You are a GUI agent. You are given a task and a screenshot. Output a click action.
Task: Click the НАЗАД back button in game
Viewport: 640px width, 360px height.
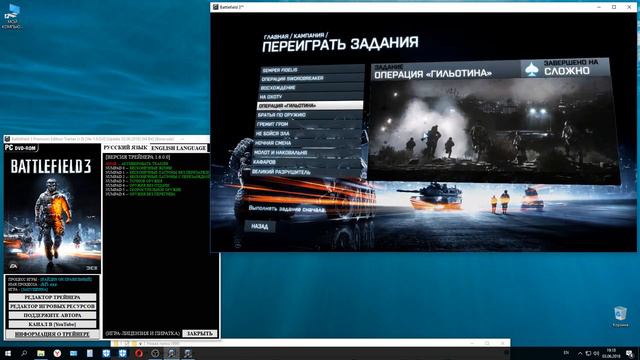pos(260,227)
